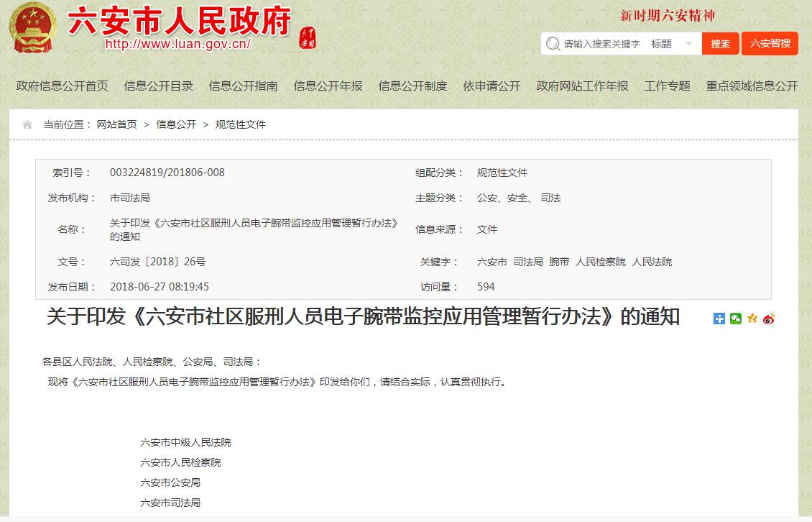Click the search keyword input field
This screenshot has height=522, width=812.
pyautogui.click(x=602, y=44)
